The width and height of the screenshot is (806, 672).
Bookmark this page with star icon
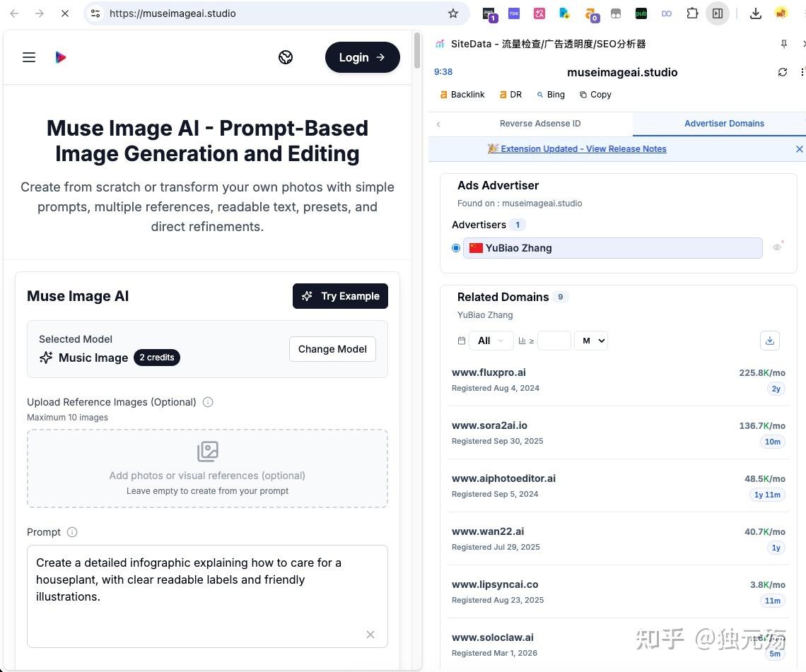coord(453,13)
